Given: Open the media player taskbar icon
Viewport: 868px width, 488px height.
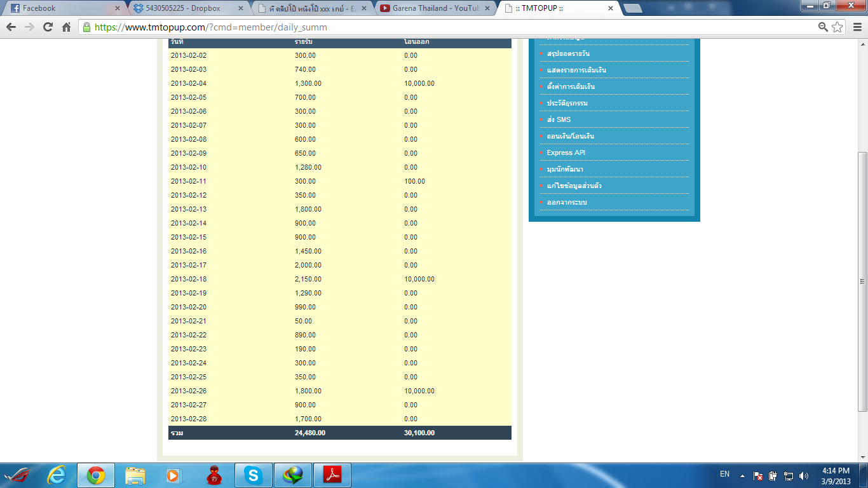Looking at the screenshot, I should point(174,475).
